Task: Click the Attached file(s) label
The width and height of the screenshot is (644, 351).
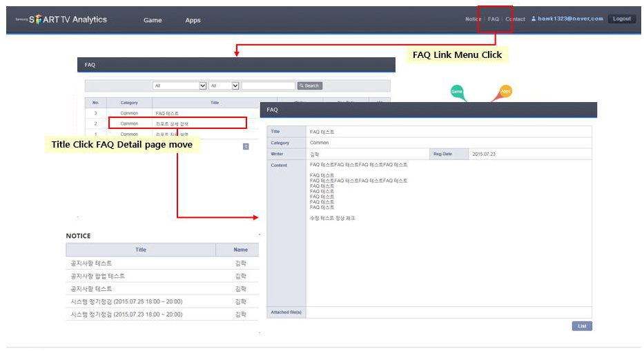Action: 286,312
